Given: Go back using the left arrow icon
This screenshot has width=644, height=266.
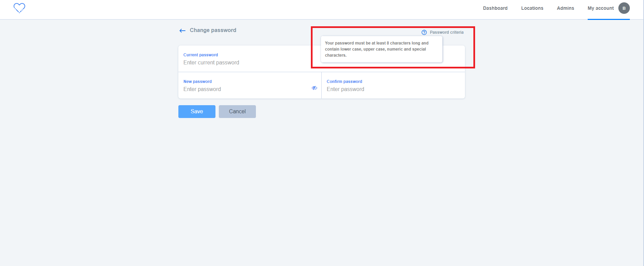Looking at the screenshot, I should pyautogui.click(x=182, y=31).
